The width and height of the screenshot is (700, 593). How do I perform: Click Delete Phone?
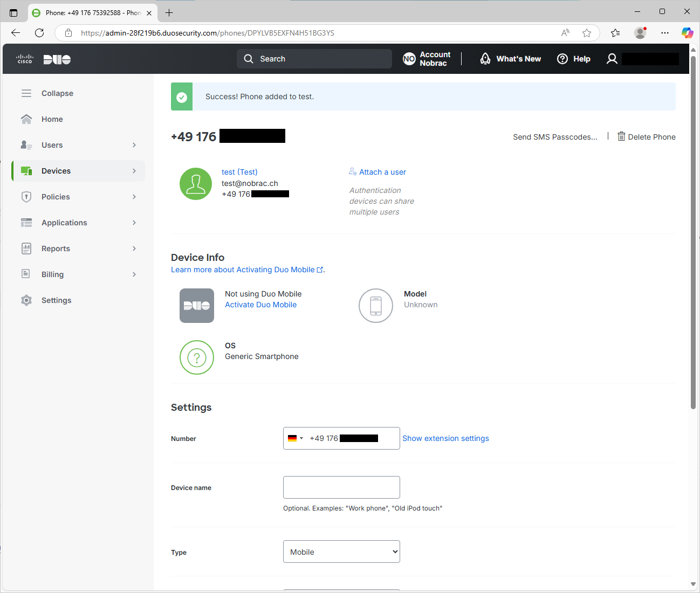click(x=646, y=137)
